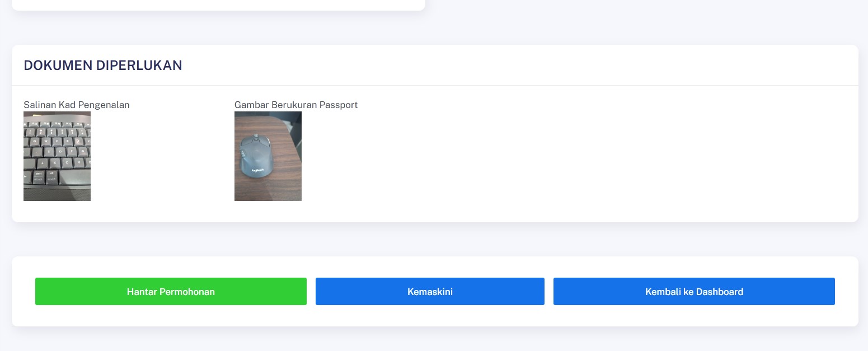Select the Gambar Berukuran Passport label
868x351 pixels.
pos(296,105)
